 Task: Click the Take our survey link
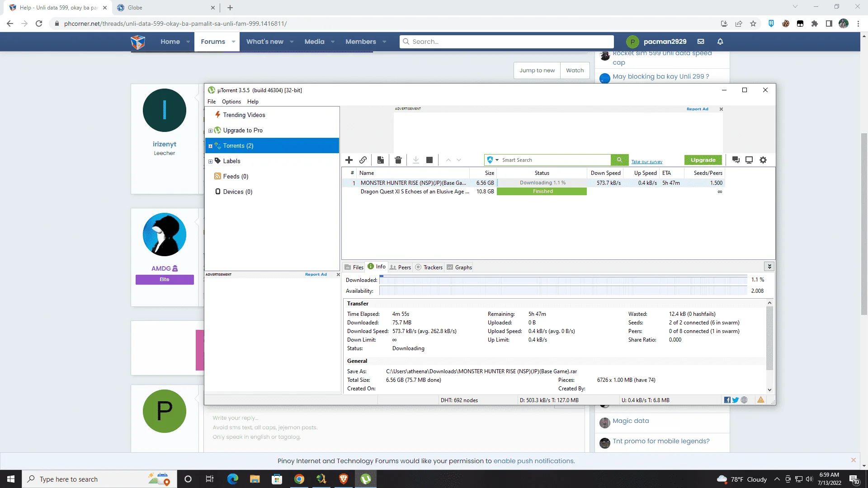click(x=646, y=162)
